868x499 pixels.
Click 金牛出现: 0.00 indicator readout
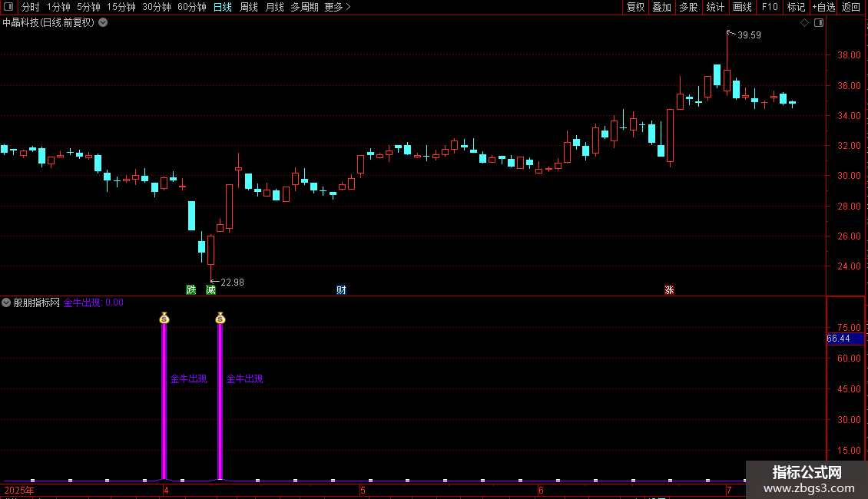93,302
